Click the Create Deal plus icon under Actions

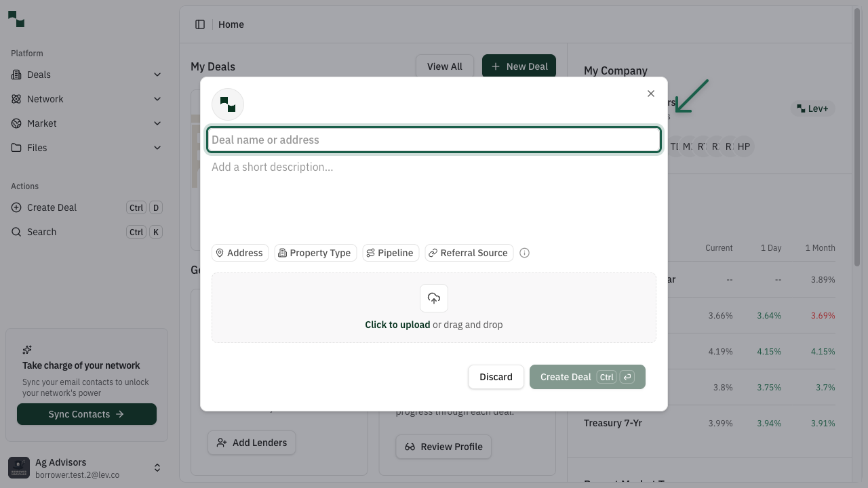[16, 207]
